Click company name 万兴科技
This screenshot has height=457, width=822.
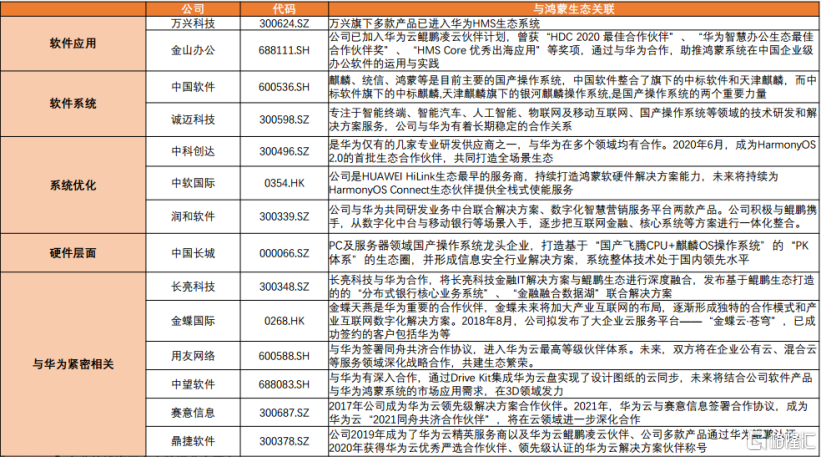(x=193, y=24)
